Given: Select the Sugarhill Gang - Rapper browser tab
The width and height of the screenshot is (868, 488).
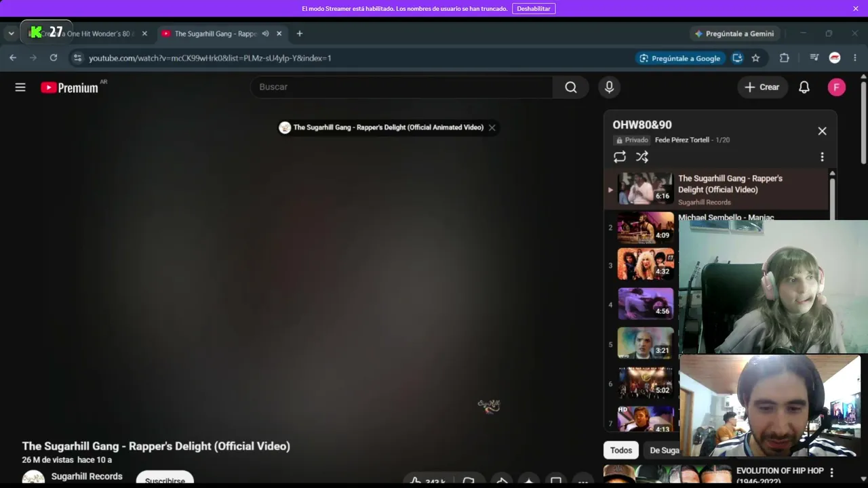Looking at the screenshot, I should click(x=221, y=33).
